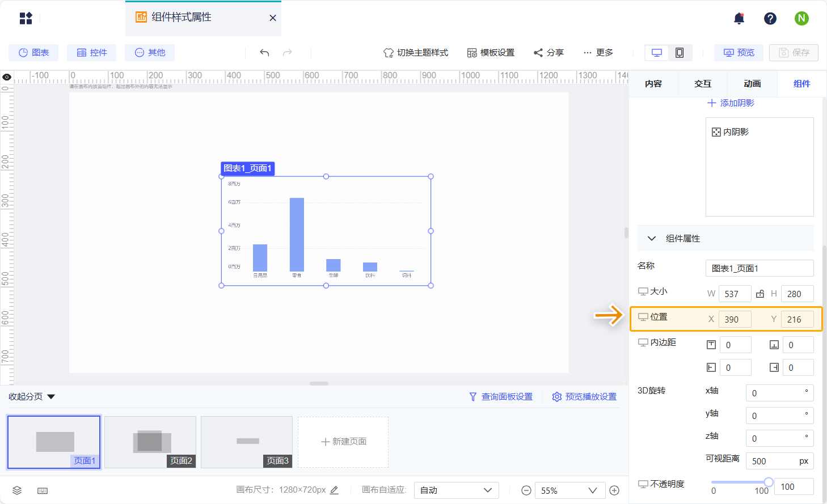Switch to the 内容 tab
Screen dimensions: 827x504
click(653, 84)
